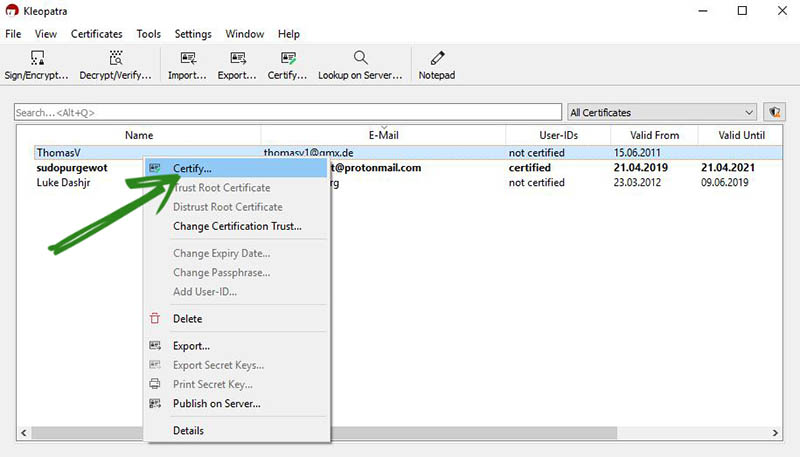Click the Import toolbar button
The width and height of the screenshot is (800, 457).
(187, 65)
